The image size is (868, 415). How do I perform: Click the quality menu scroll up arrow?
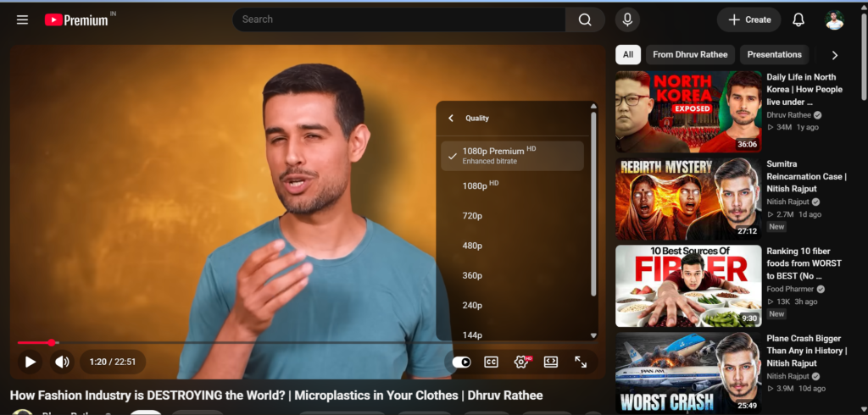point(593,106)
